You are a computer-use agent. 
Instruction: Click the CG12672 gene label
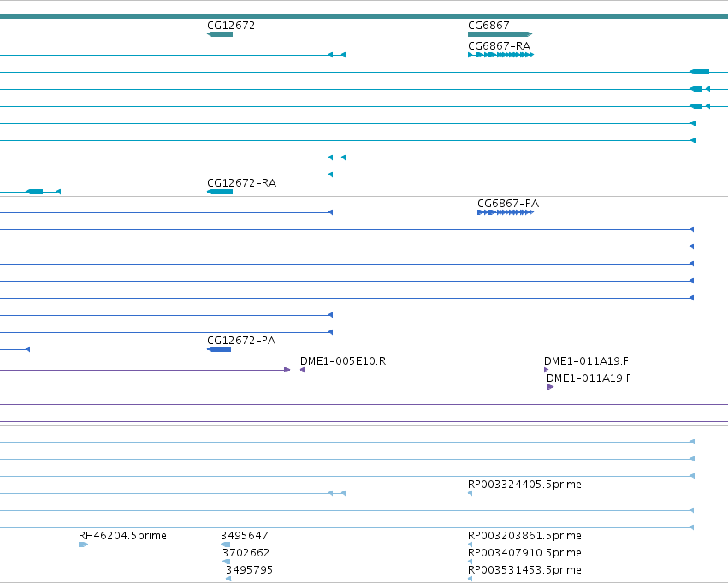pos(231,25)
